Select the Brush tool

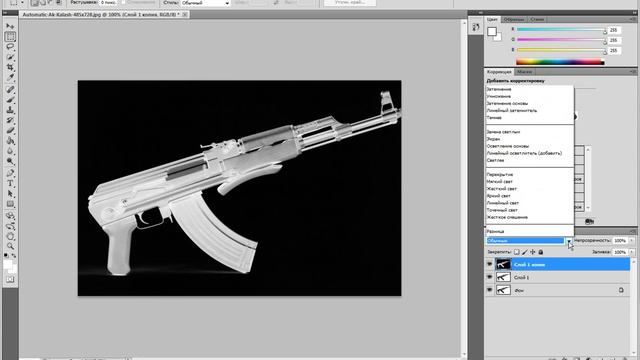(x=10, y=100)
